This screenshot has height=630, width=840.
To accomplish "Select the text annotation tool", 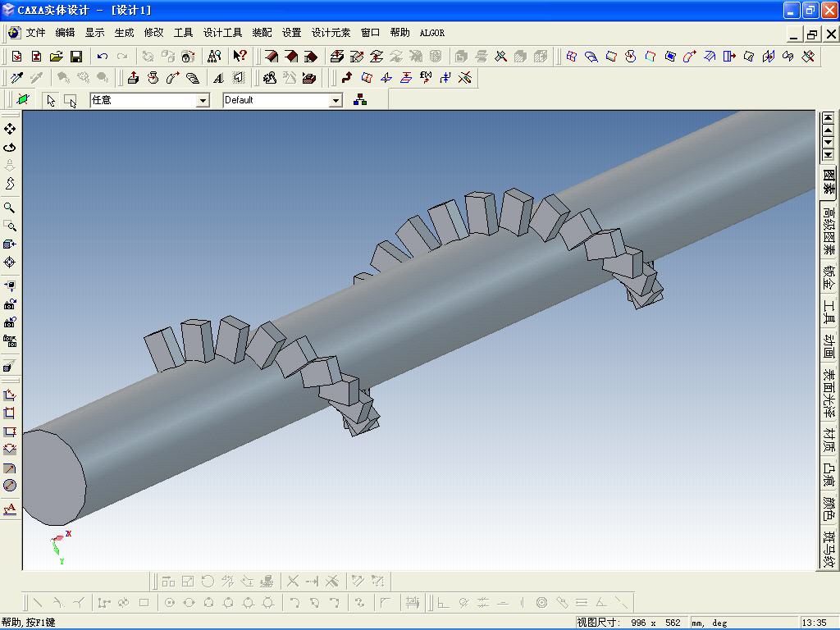I will (10, 509).
